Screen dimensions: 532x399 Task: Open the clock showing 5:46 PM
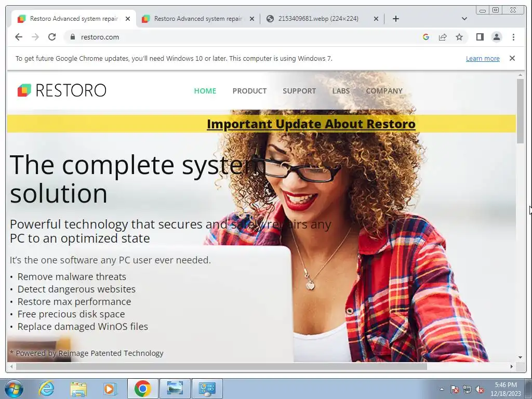coord(506,389)
